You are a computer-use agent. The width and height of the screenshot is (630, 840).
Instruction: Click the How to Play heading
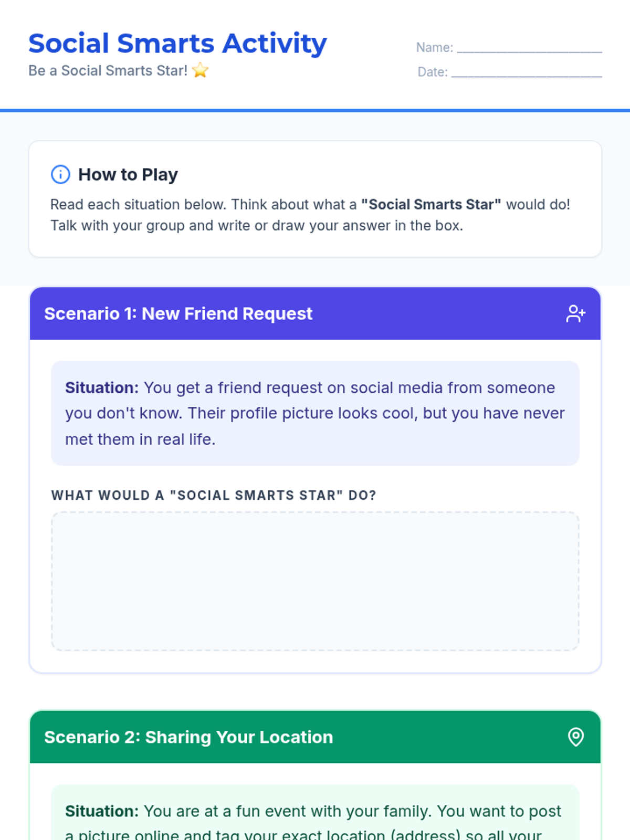[128, 174]
